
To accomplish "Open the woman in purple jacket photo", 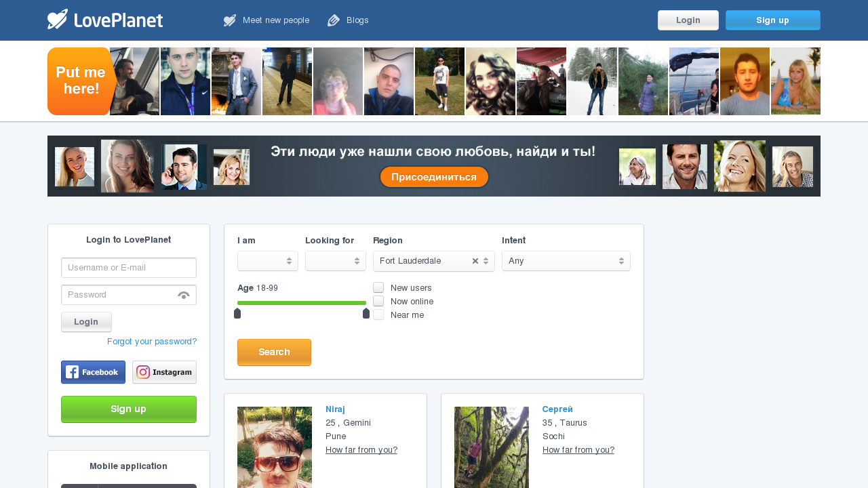I will (643, 81).
